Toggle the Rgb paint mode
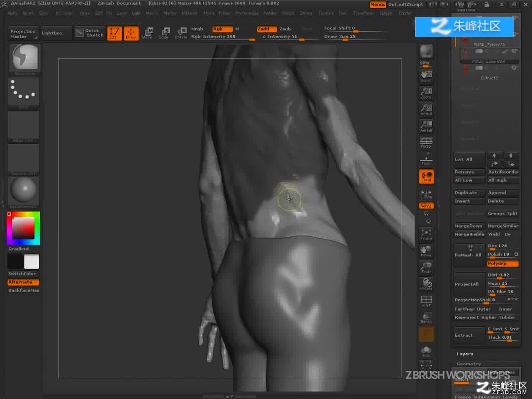This screenshot has width=532, height=399. pos(222,29)
